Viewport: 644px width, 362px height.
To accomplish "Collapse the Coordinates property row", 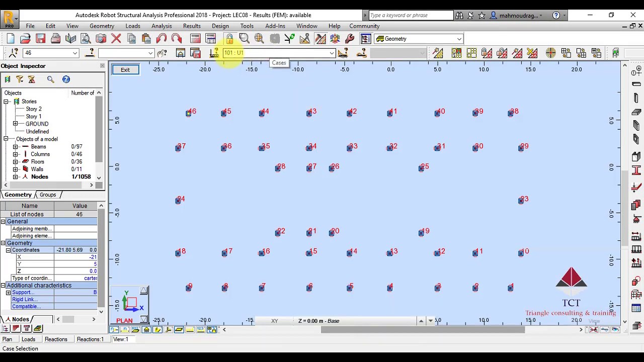I will (8, 250).
